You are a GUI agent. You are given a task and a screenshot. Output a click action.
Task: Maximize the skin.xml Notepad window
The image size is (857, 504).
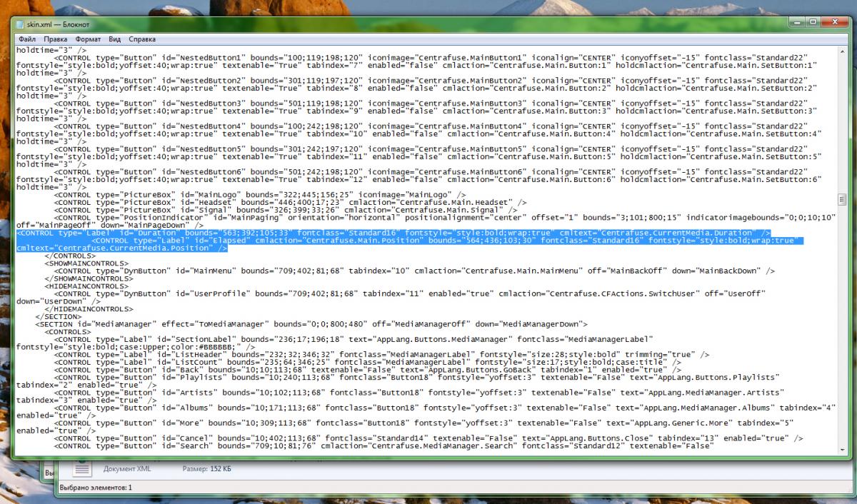[813, 23]
